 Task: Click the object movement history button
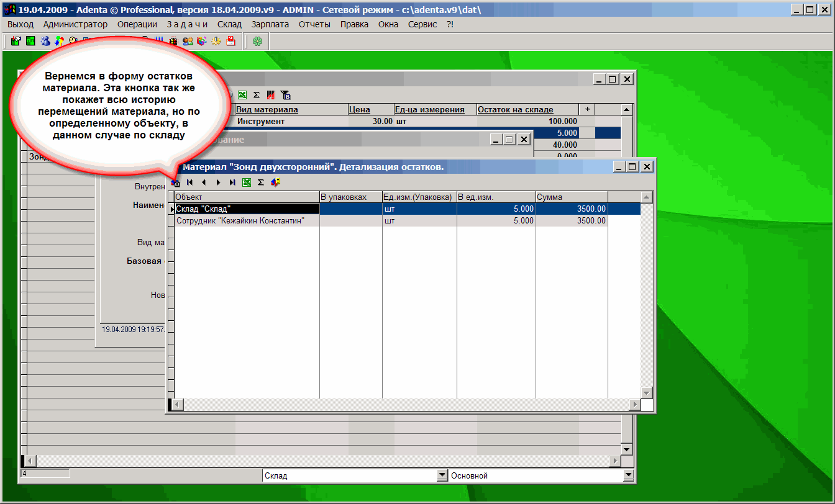coord(176,182)
